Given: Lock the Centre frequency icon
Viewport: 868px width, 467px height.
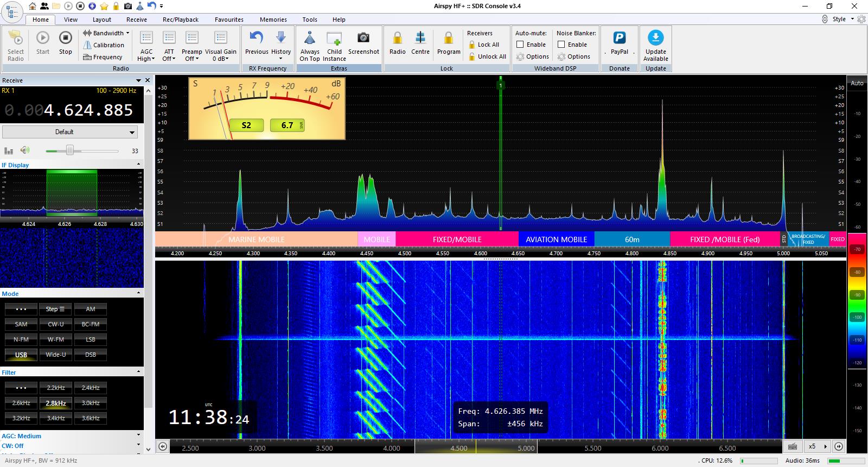Looking at the screenshot, I should tap(420, 38).
